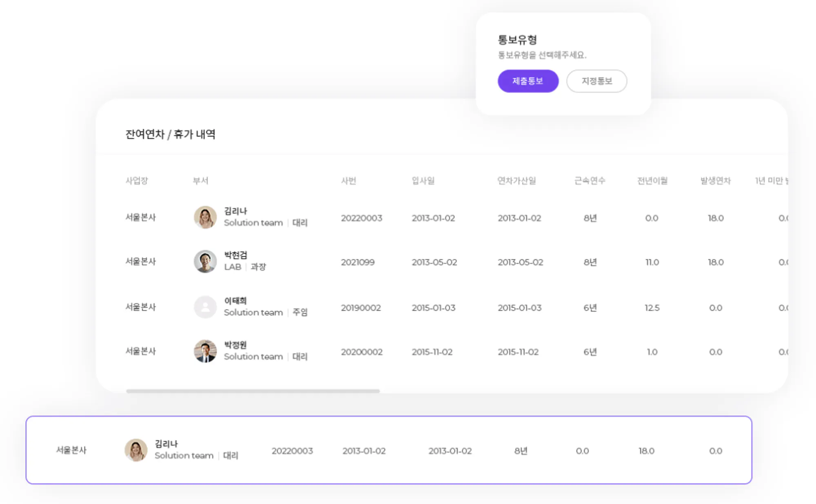The height and width of the screenshot is (504, 816).
Task: Select employee number 2021099
Action: click(358, 262)
